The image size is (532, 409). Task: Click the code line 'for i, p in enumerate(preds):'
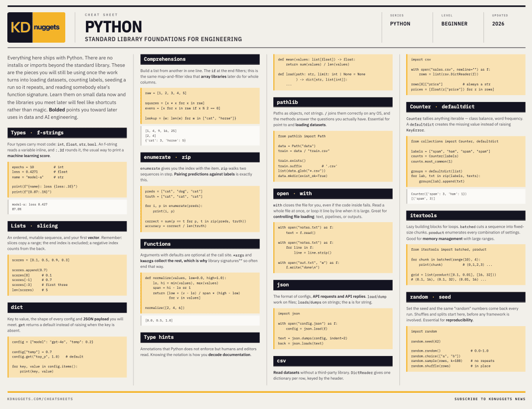point(173,205)
